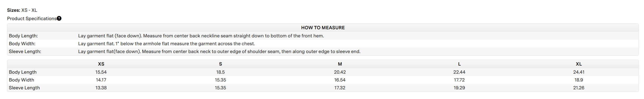Screen dimensions: 644x99
Task: Click the HOW TO MEASURE heading
Action: 323,28
